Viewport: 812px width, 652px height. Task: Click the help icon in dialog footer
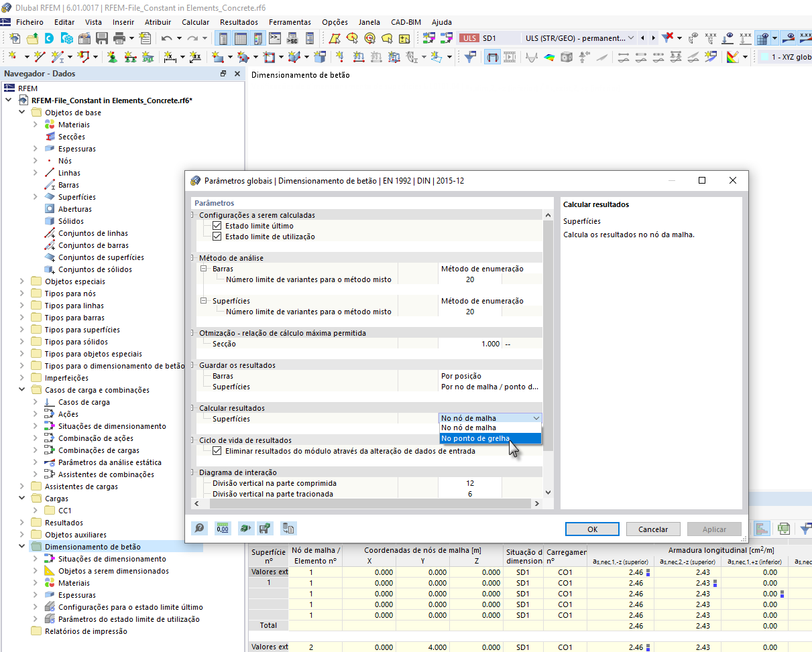tap(199, 528)
